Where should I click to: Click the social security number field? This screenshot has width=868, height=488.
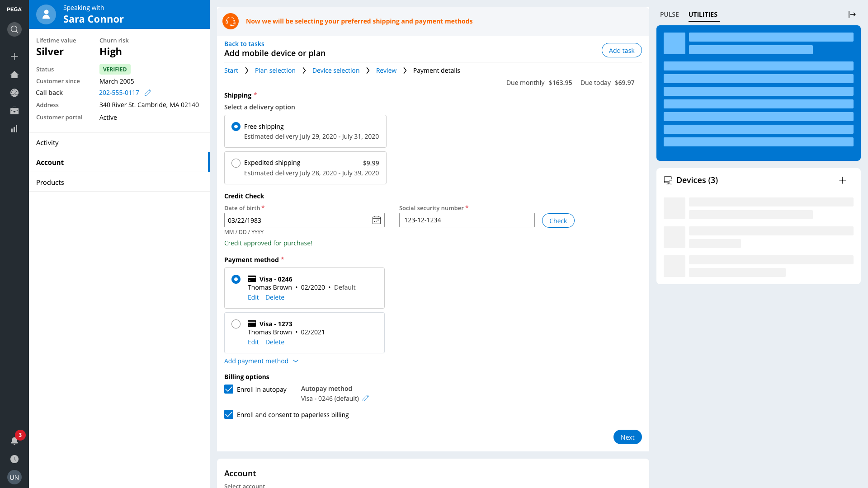[x=467, y=220]
